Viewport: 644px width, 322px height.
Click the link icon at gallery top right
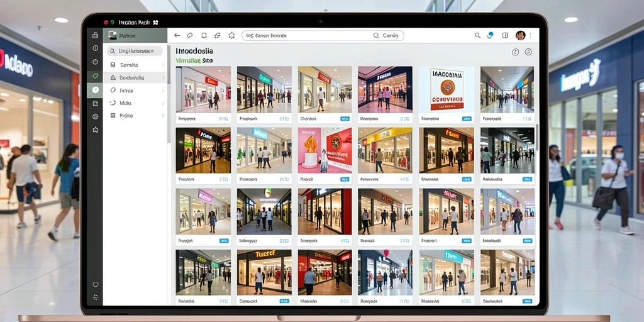(x=528, y=52)
